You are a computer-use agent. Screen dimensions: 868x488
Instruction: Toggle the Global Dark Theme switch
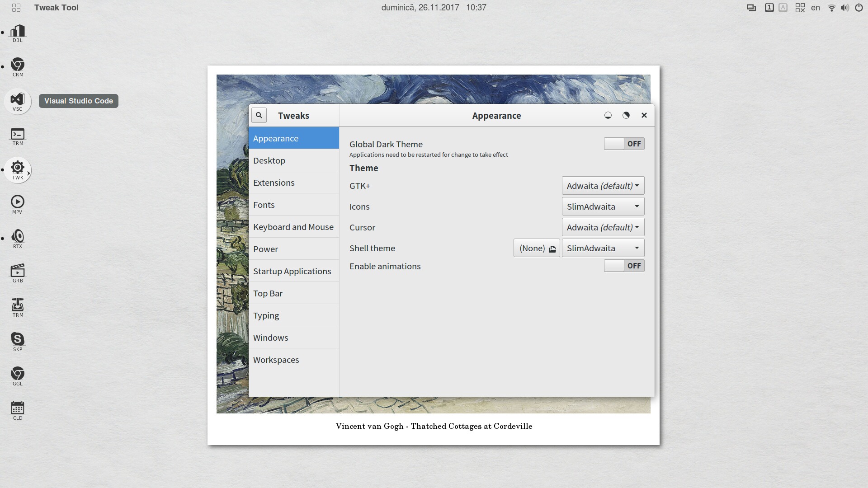click(624, 144)
